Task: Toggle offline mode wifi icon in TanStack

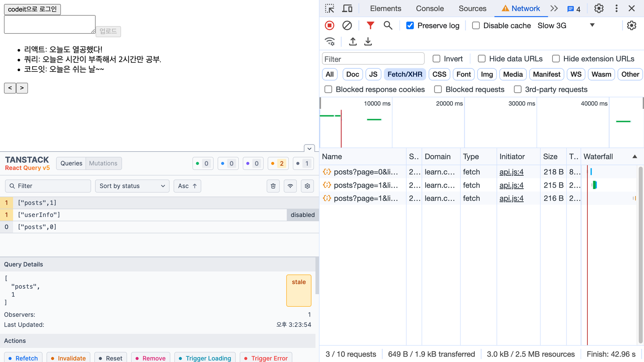Action: pyautogui.click(x=290, y=186)
